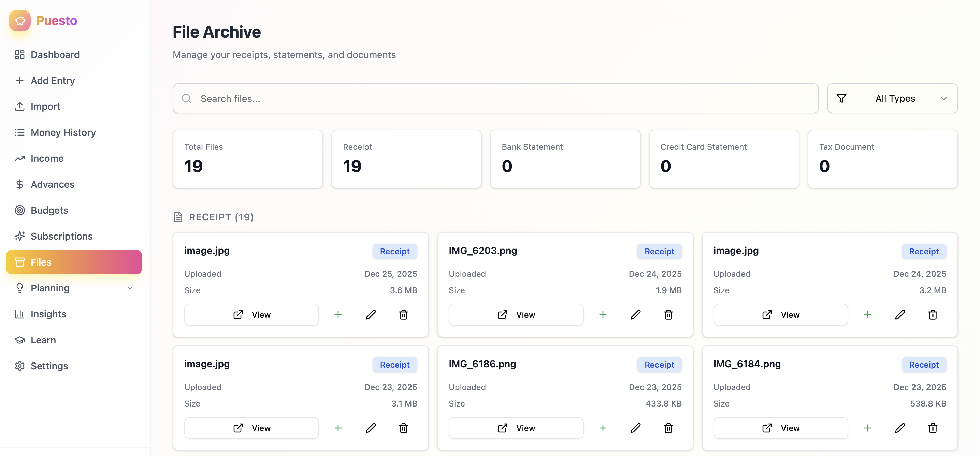The image size is (980, 456).
Task: Click the chevron arrow in type filter
Action: (943, 98)
